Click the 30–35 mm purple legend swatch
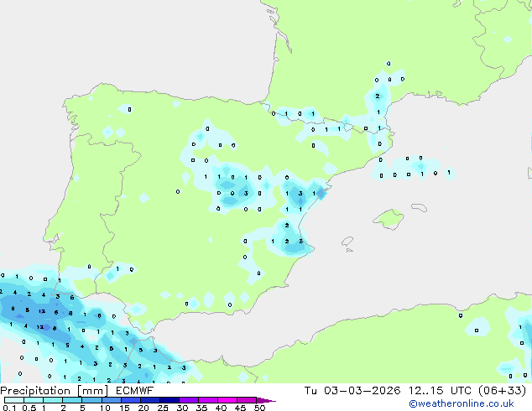This screenshot has height=411, width=532. (189, 400)
